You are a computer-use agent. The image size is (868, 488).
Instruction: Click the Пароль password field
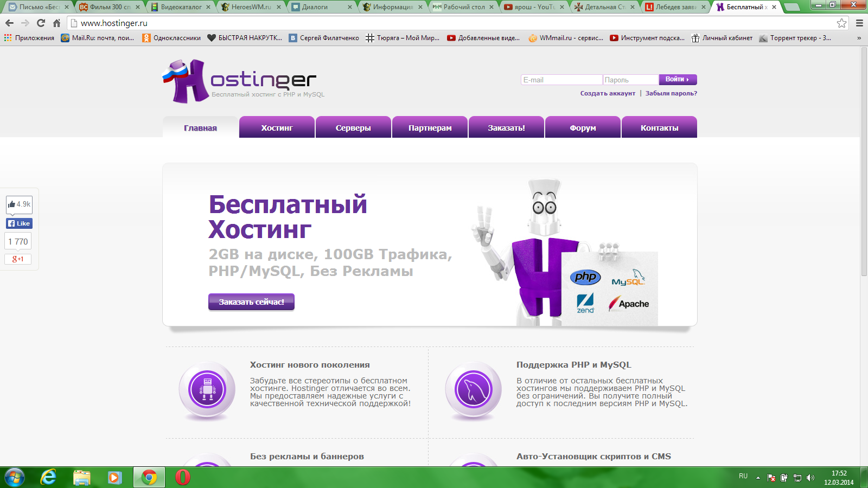tap(630, 80)
